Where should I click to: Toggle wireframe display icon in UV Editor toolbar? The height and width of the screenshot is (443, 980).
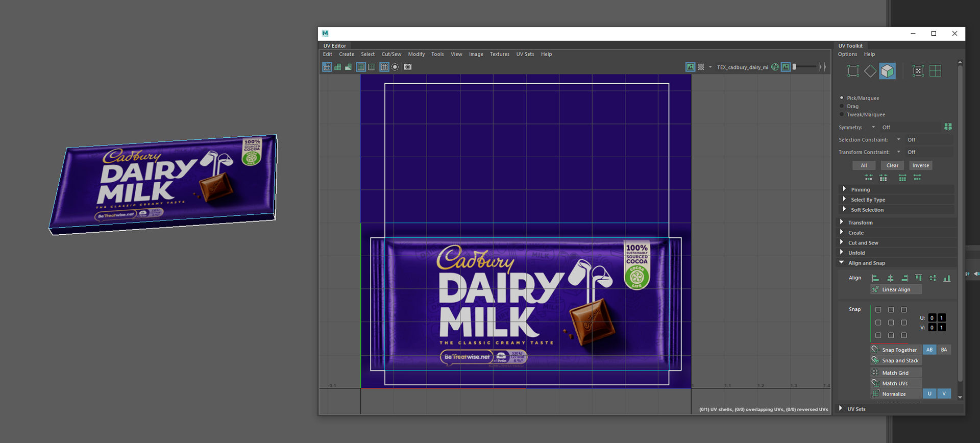(327, 67)
